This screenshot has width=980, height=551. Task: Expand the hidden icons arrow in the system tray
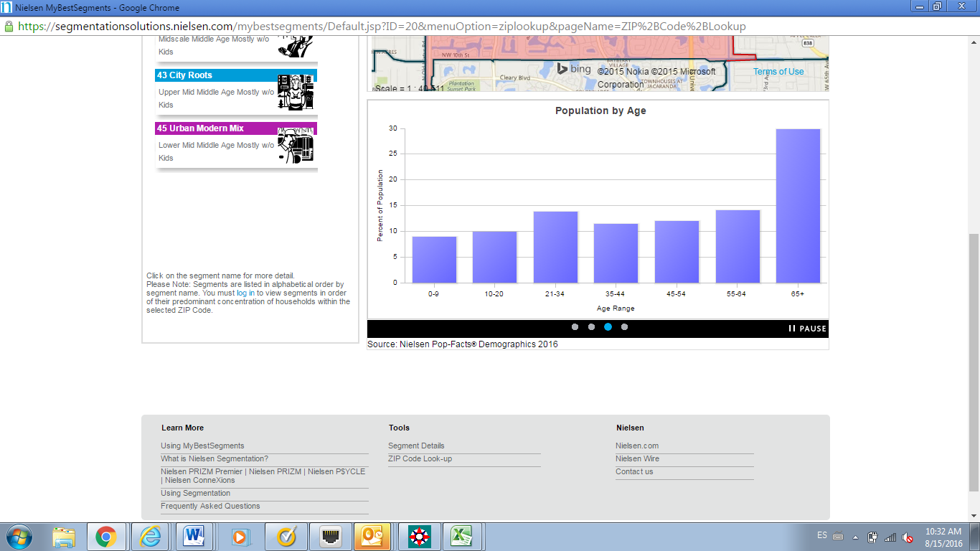(855, 537)
